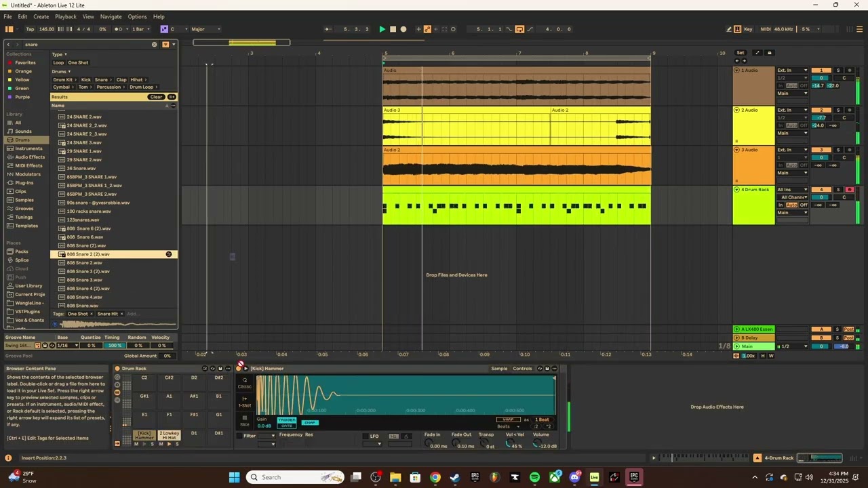This screenshot has width=868, height=488.
Task: Open the Playback menu
Action: (x=66, y=16)
